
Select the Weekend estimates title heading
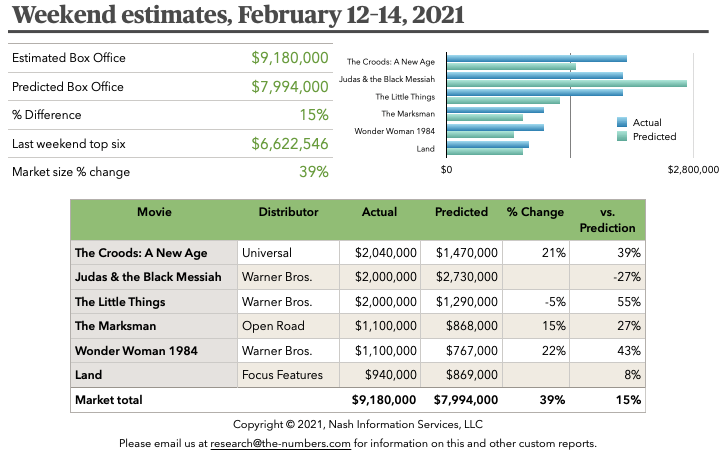[240, 17]
